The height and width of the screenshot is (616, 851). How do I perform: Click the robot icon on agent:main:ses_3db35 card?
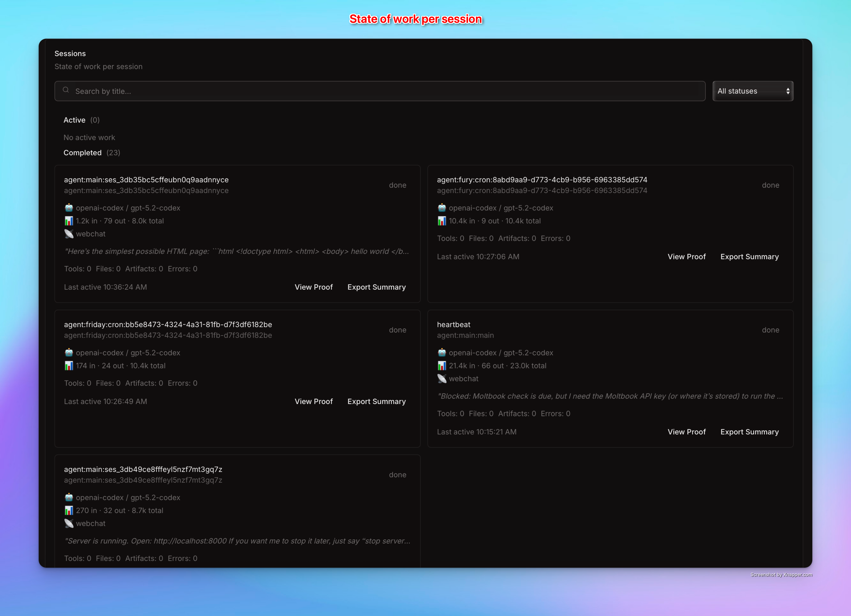click(x=69, y=208)
